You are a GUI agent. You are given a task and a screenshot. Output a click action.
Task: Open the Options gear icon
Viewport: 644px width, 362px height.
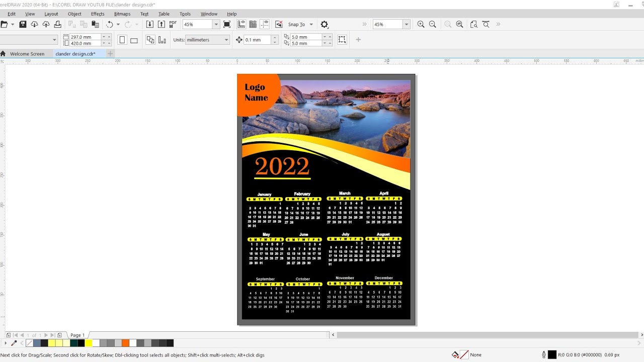click(x=325, y=24)
